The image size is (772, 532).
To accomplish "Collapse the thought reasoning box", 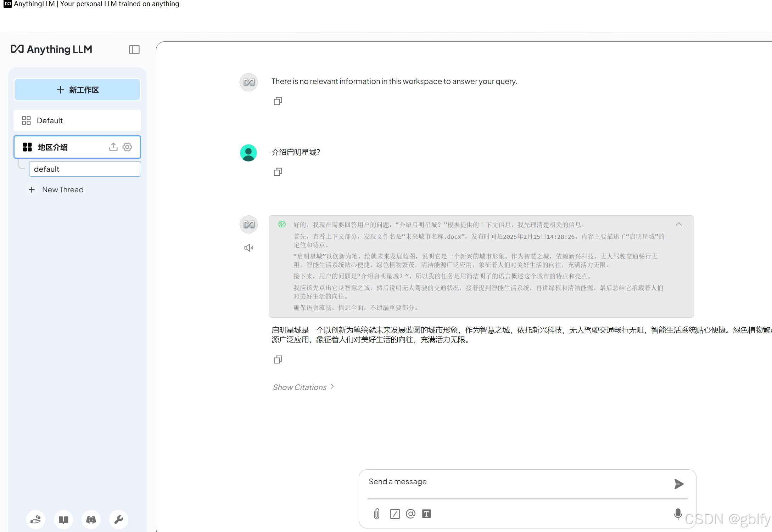I will pyautogui.click(x=678, y=224).
